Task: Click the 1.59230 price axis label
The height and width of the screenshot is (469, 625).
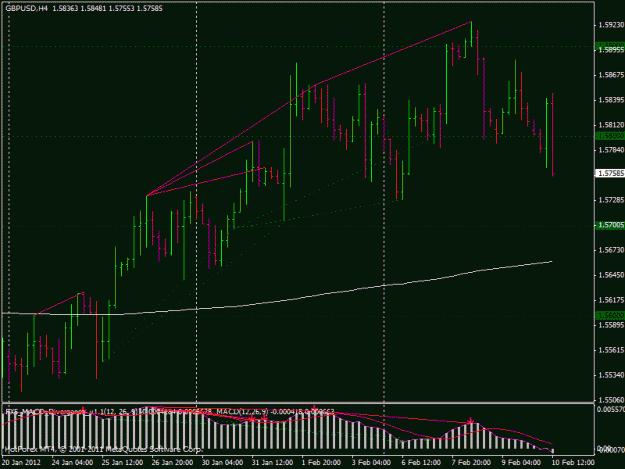Action: [611, 25]
